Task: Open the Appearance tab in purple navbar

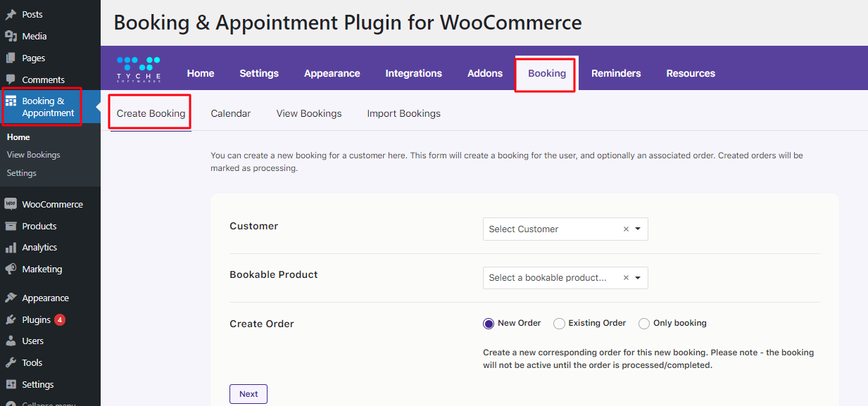Action: point(332,73)
